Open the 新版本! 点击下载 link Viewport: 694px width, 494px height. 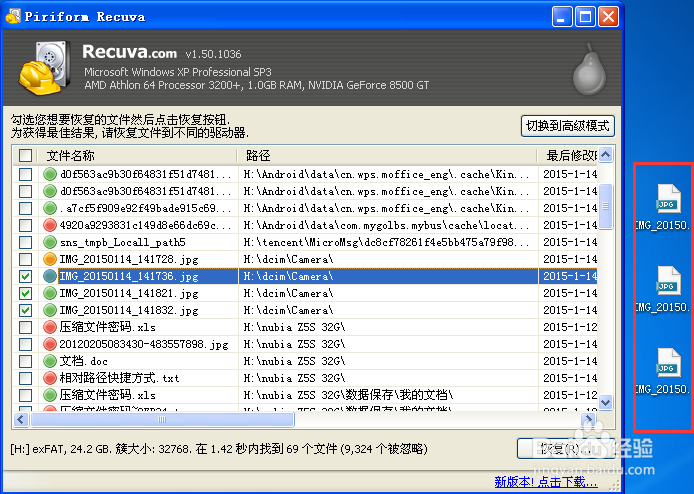(x=546, y=481)
